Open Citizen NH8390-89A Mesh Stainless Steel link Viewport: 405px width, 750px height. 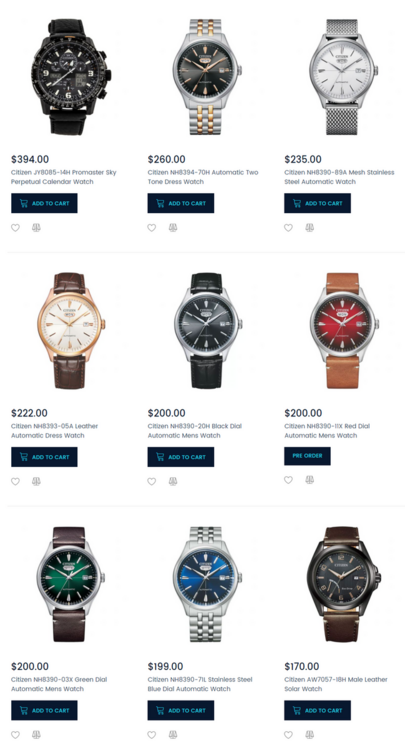pyautogui.click(x=339, y=177)
